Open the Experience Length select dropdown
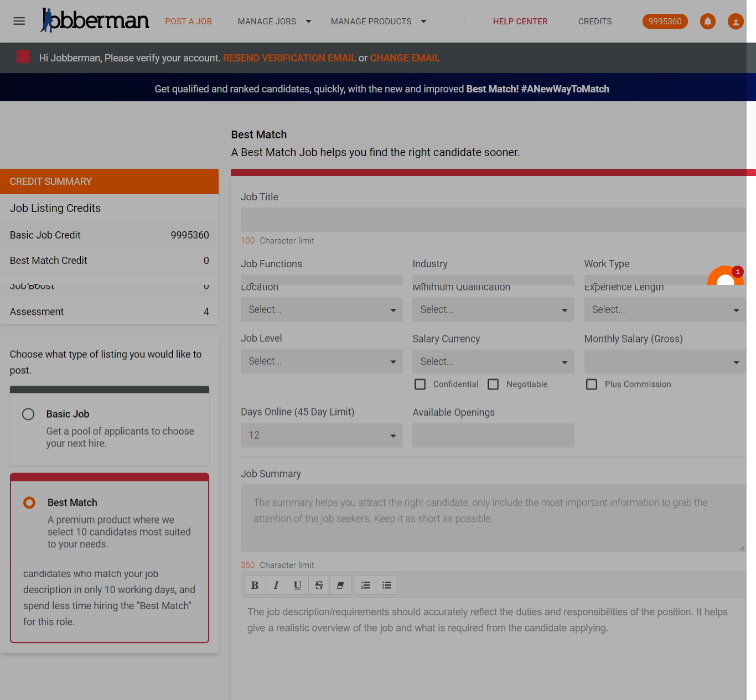This screenshot has width=756, height=700. (x=665, y=310)
